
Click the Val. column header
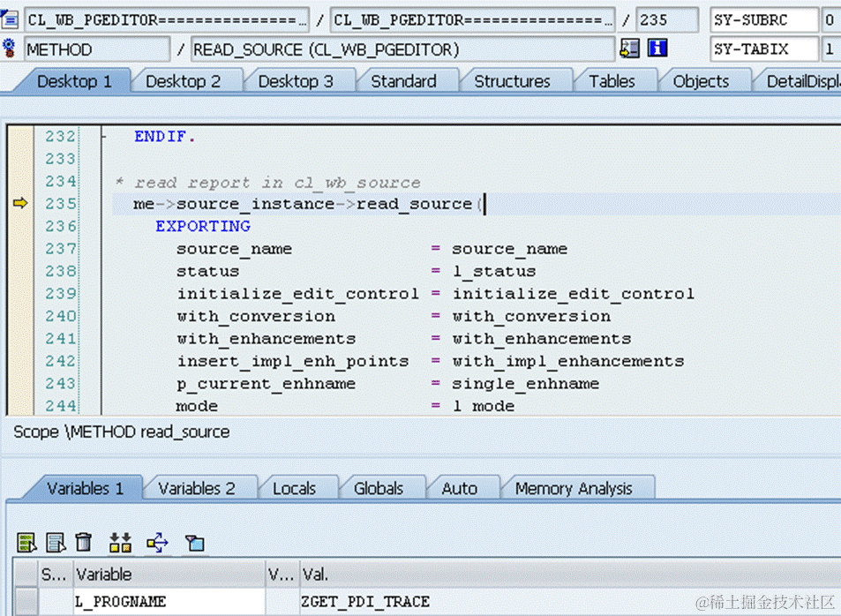tap(570, 575)
